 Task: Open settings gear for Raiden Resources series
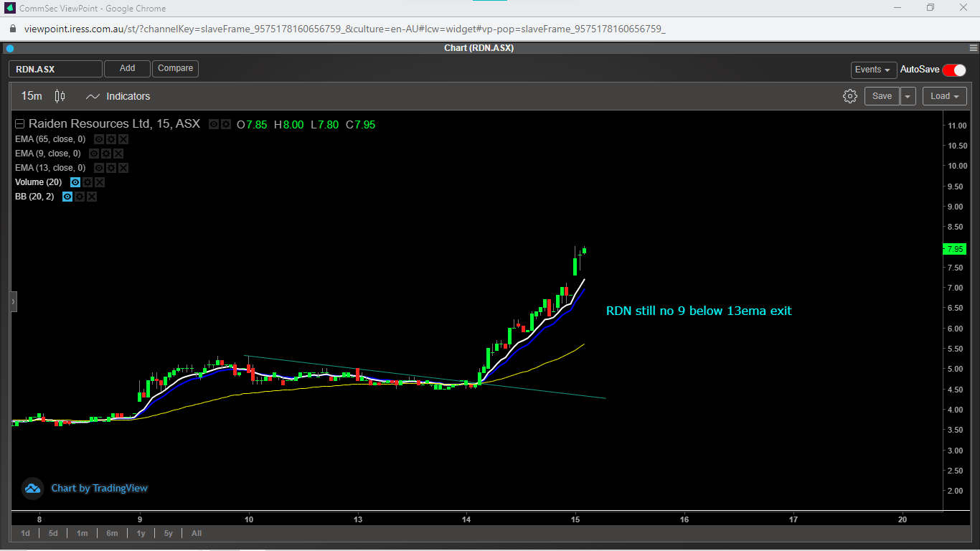click(226, 124)
